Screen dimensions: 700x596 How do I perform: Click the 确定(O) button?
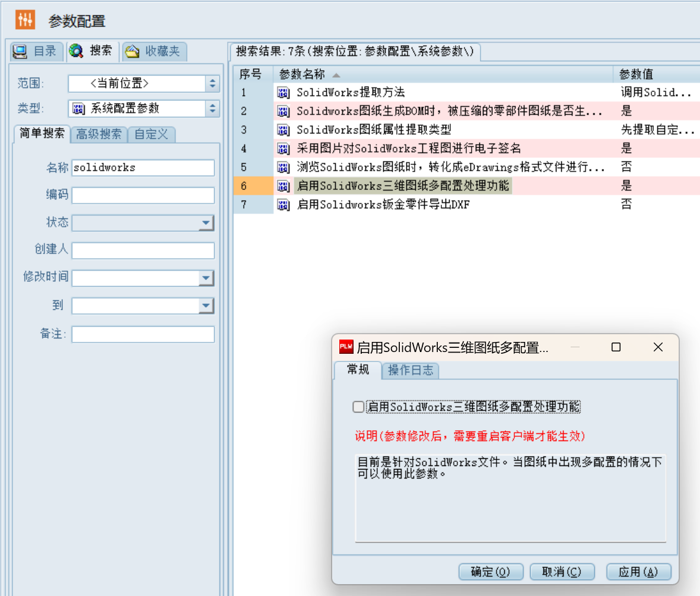pos(491,572)
